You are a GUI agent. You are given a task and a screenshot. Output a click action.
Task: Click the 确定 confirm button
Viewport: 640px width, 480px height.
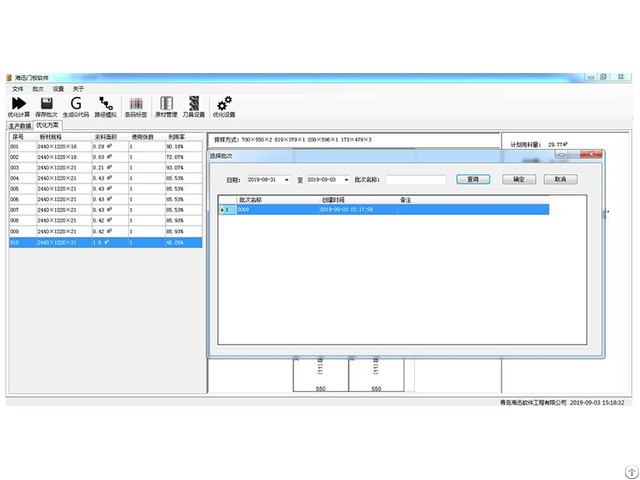(519, 179)
